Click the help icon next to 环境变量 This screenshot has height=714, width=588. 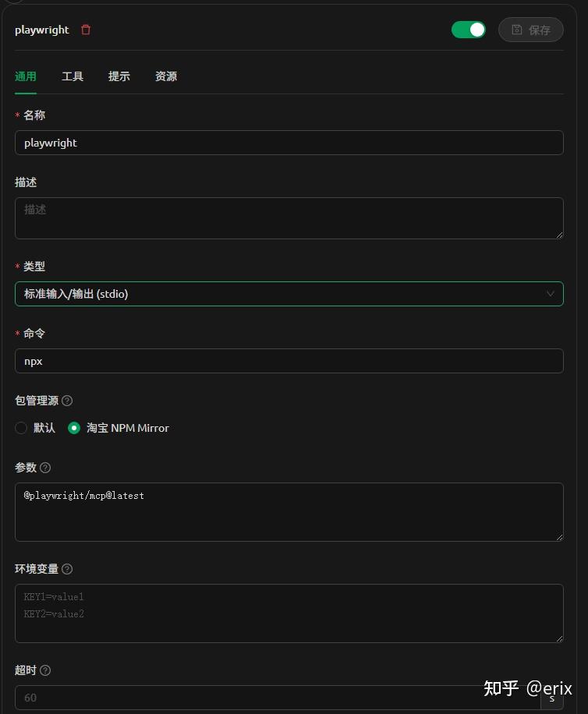click(x=66, y=569)
